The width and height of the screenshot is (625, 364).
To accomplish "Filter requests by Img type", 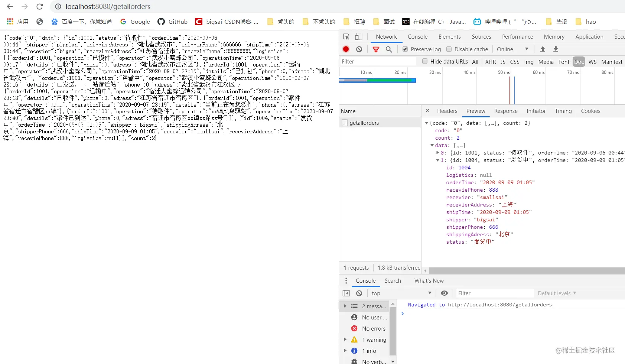I will pos(529,62).
